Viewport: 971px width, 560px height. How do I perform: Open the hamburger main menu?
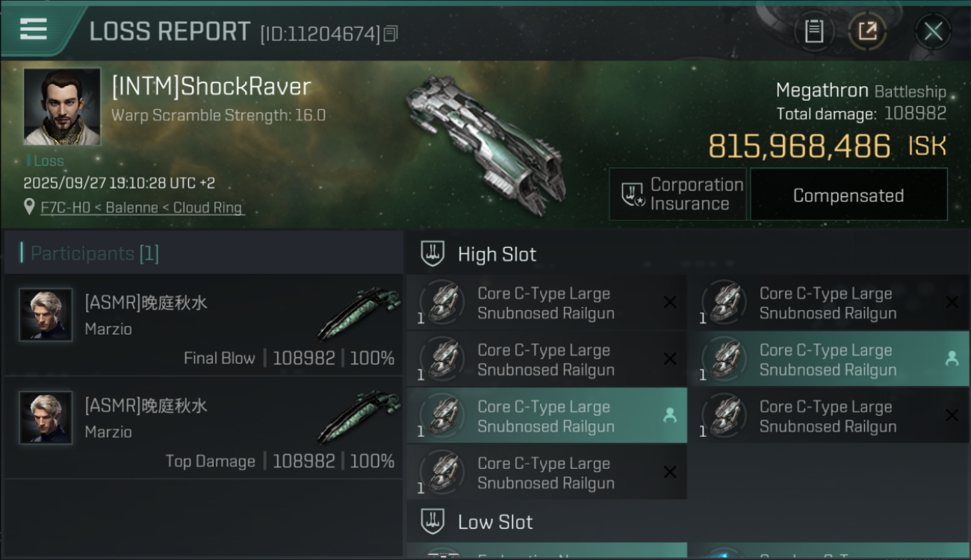(x=34, y=30)
